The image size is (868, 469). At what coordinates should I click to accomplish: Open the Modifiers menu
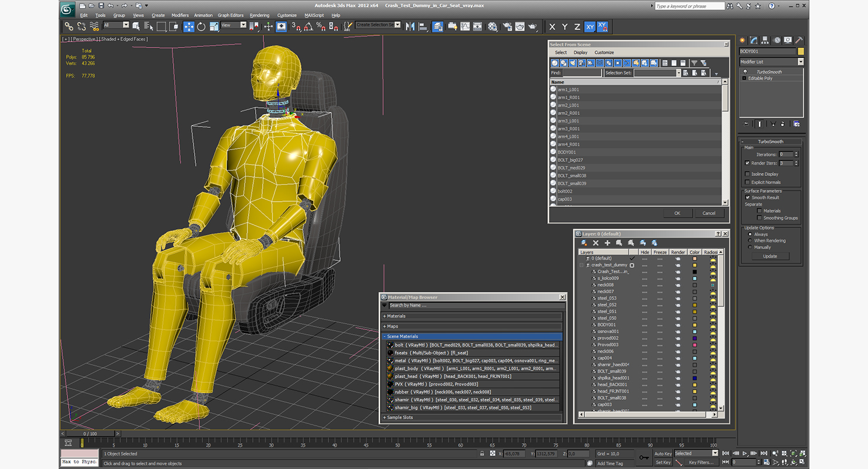[180, 15]
